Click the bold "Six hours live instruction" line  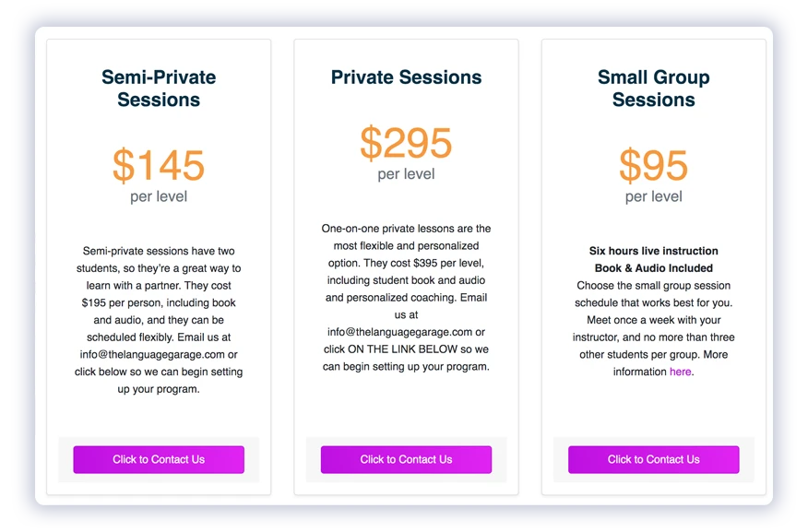pos(653,251)
